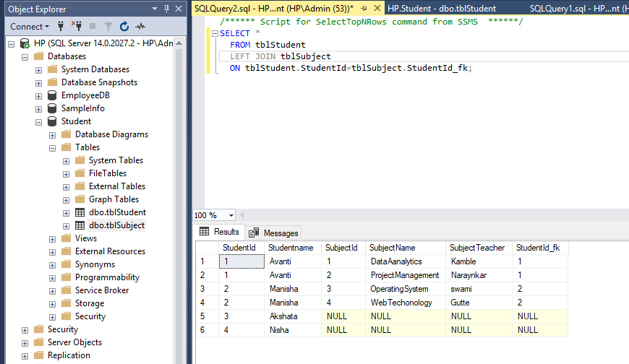Switch to SQLQuery2.sql tab
This screenshot has width=629, height=364.
click(x=274, y=9)
